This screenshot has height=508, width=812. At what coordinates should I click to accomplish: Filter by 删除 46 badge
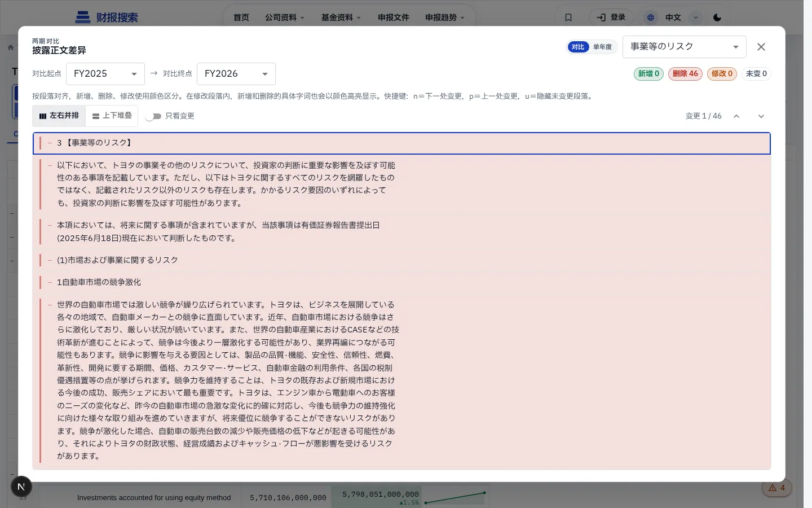tap(685, 74)
